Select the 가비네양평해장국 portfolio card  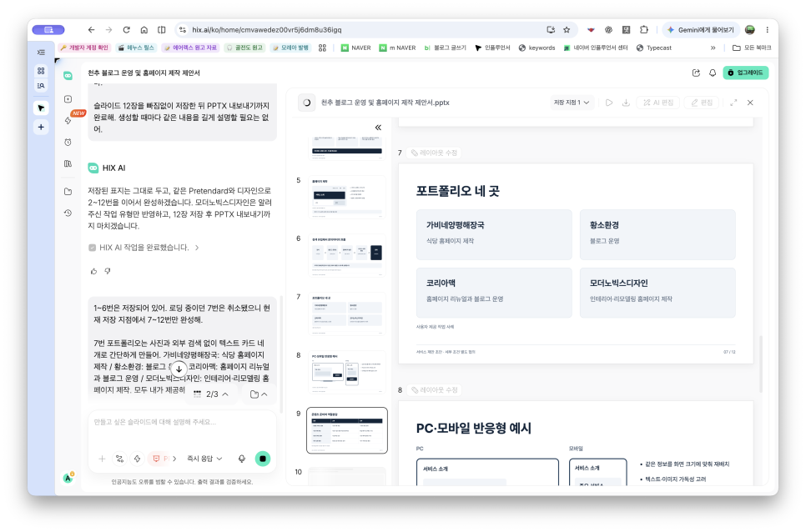494,234
